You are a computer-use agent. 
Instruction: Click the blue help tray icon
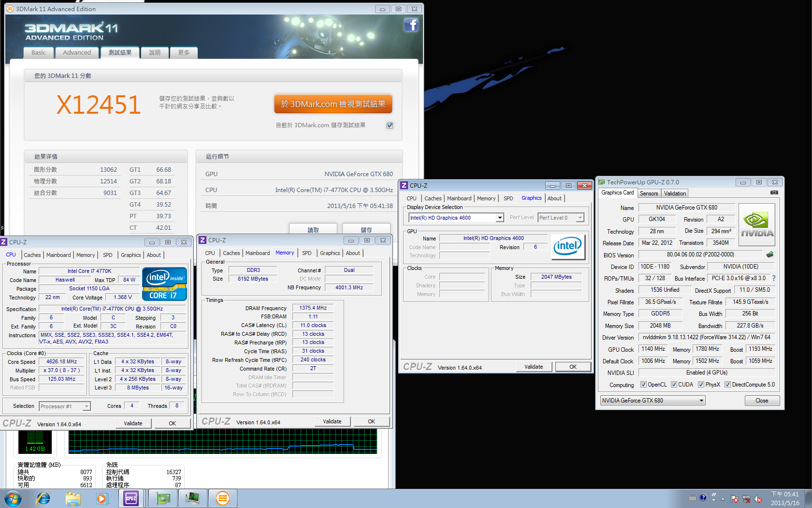703,497
